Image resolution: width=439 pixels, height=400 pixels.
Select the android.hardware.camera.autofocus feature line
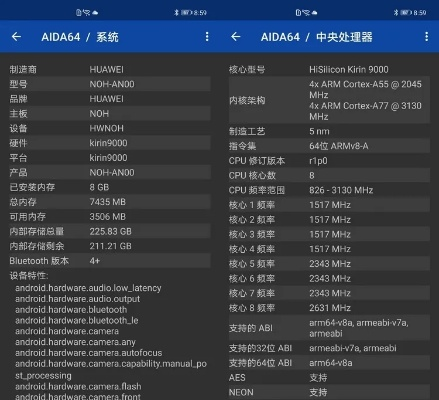[x=89, y=353]
